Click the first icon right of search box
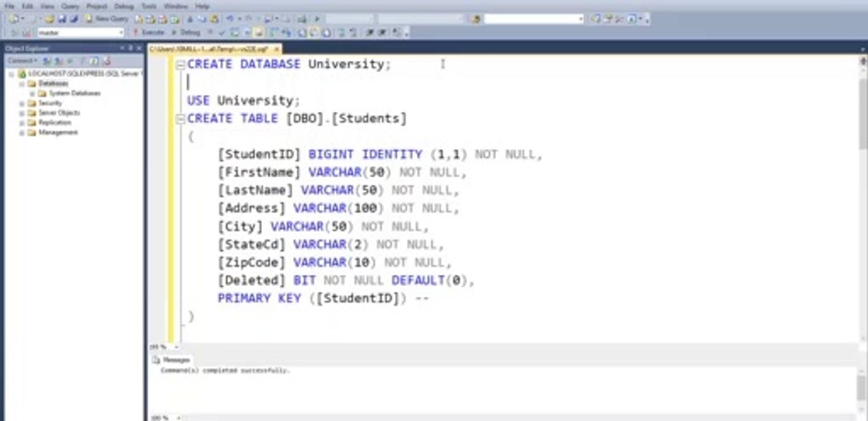 tap(596, 19)
